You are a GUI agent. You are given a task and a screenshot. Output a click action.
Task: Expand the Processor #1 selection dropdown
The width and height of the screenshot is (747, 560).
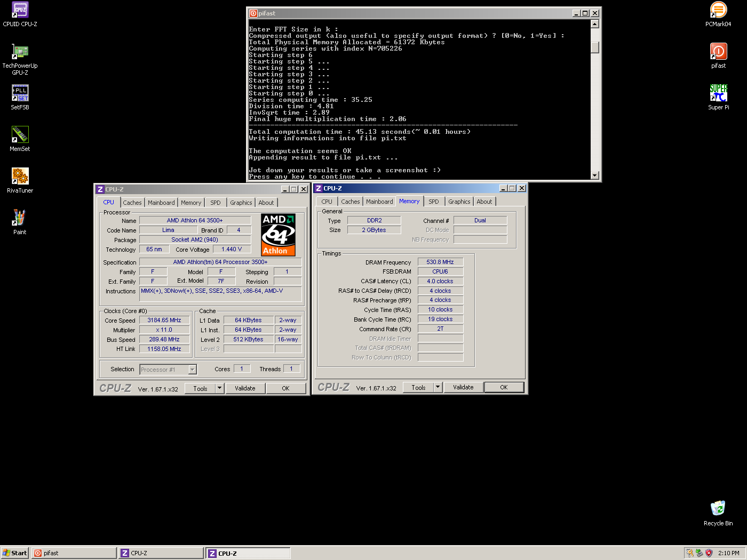click(193, 370)
